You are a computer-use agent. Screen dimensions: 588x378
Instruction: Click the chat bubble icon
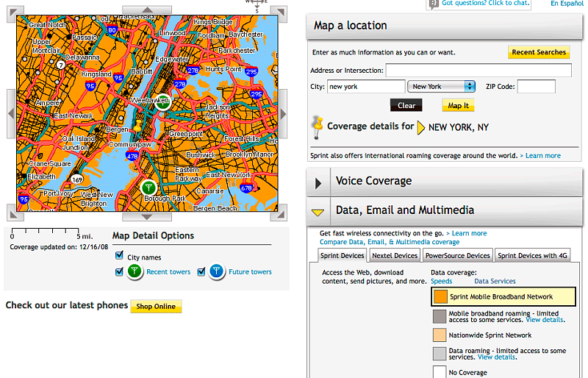coord(434,4)
